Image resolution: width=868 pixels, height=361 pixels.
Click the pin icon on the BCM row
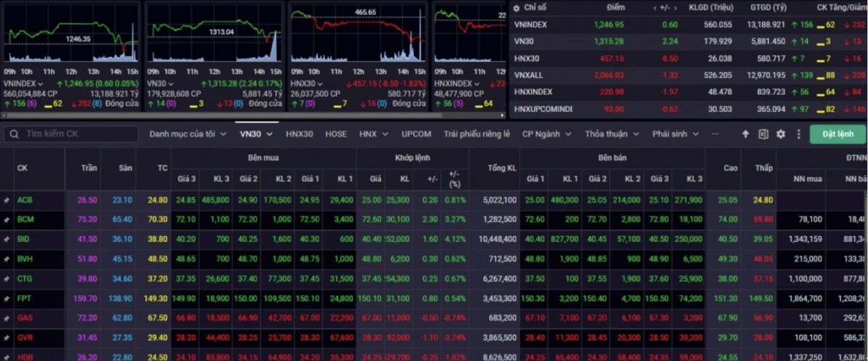tap(7, 218)
